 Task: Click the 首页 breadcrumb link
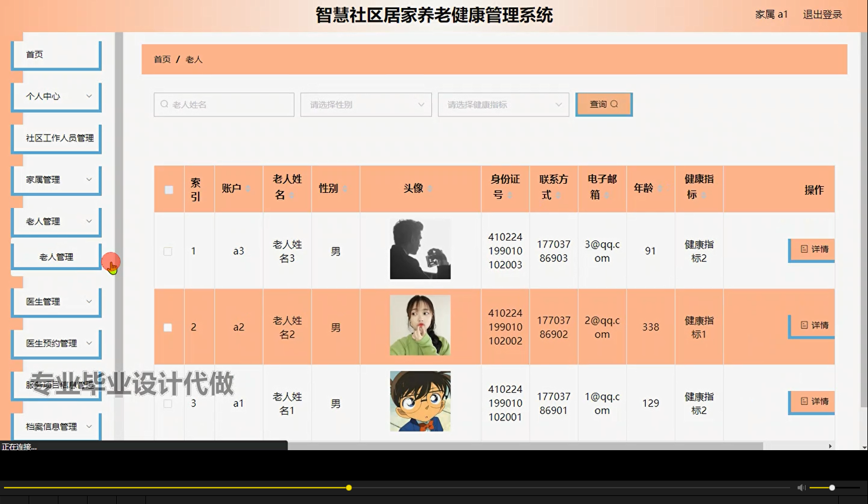click(161, 59)
